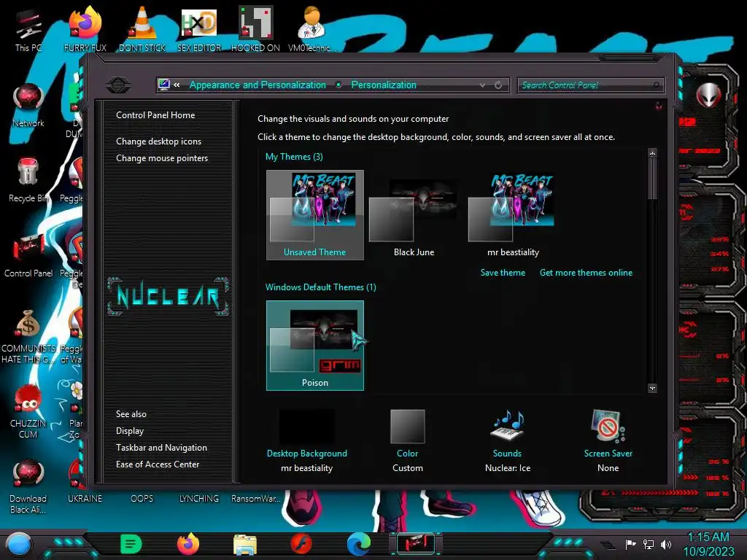The image size is (747, 560).
Task: Click the small red help icon
Action: pyautogui.click(x=659, y=106)
